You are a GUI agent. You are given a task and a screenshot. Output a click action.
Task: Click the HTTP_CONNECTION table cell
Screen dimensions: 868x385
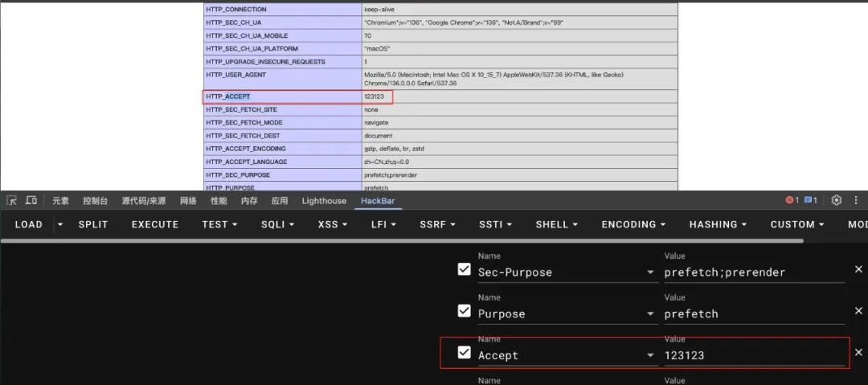[x=282, y=10]
